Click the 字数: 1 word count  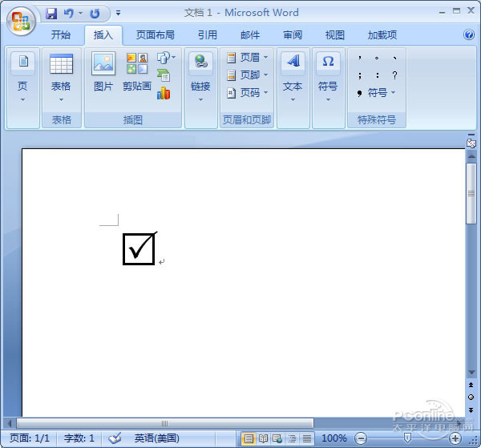coord(79,438)
